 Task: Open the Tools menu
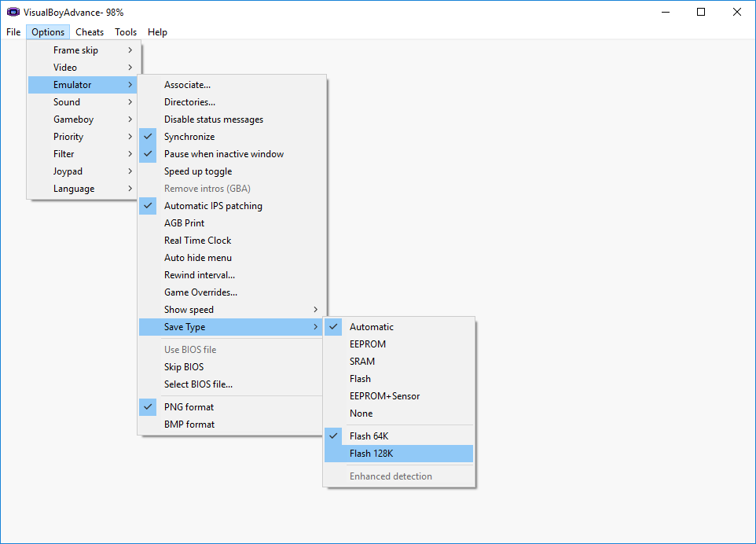126,32
